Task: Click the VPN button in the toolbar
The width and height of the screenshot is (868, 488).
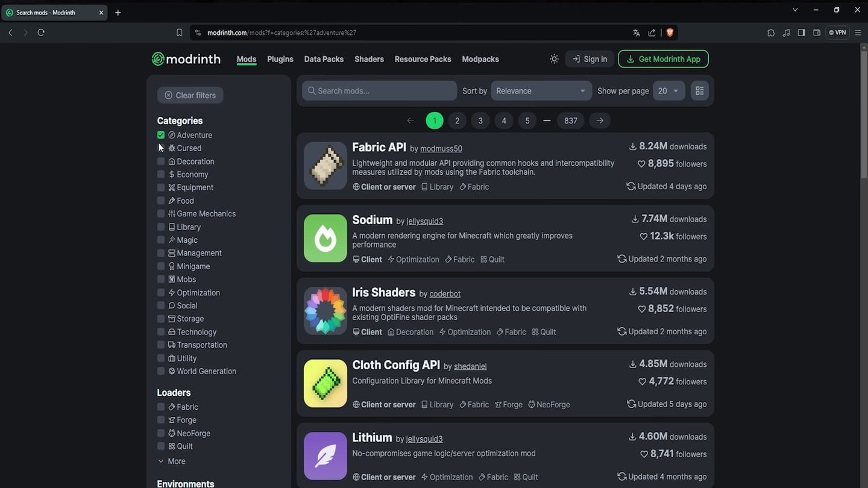Action: point(837,33)
